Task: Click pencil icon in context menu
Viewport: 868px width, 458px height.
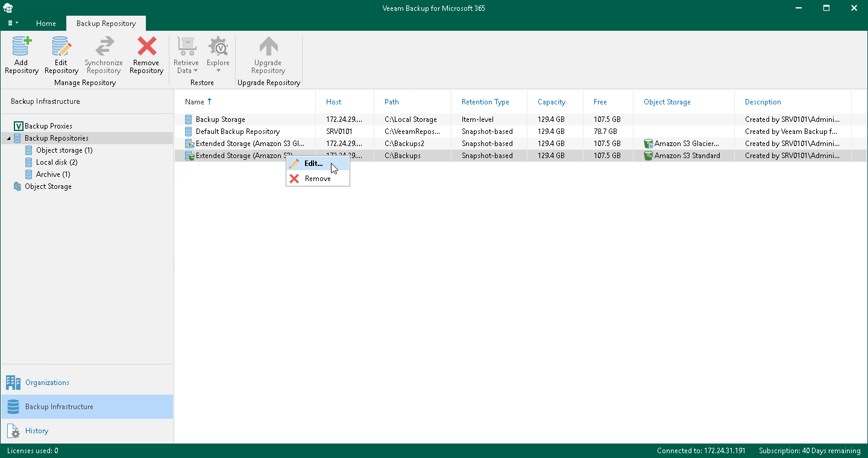Action: (294, 164)
